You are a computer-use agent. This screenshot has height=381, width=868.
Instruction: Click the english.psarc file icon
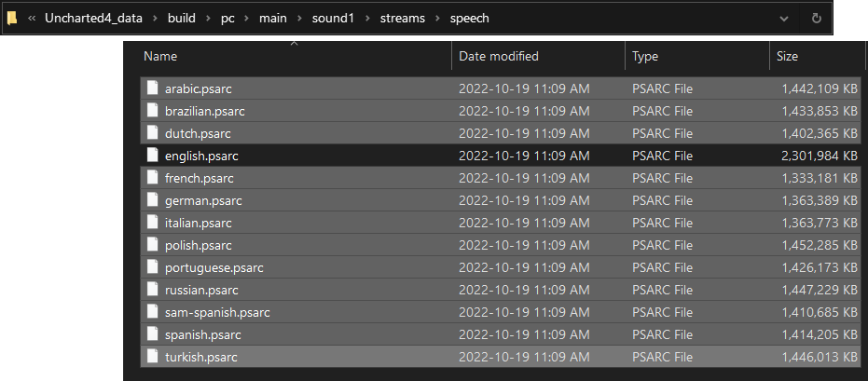(x=153, y=156)
